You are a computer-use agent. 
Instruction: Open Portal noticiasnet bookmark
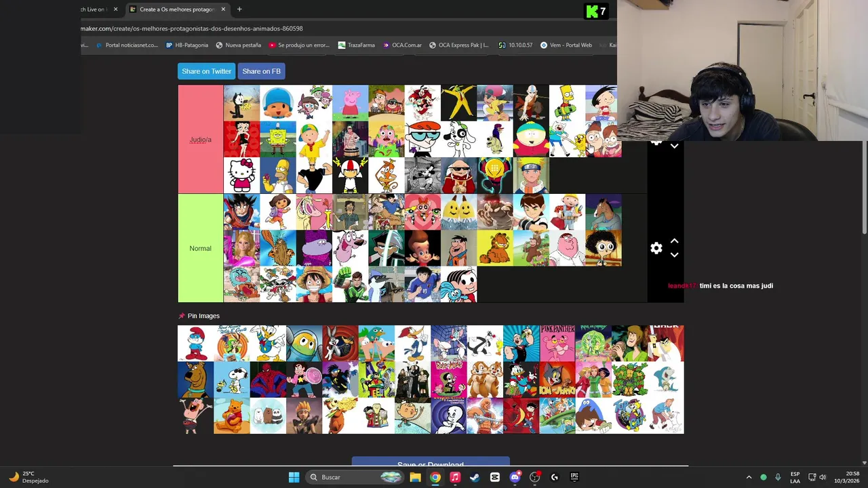pos(127,45)
